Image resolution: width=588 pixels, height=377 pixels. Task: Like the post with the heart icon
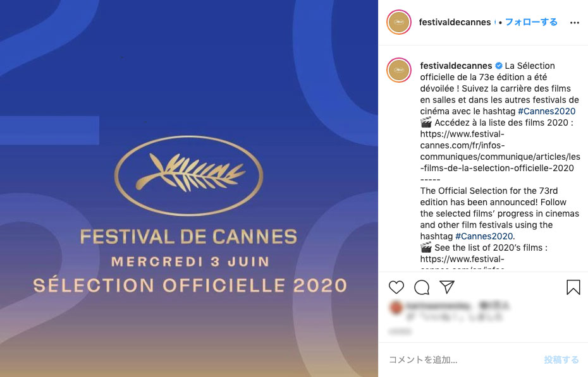(x=396, y=287)
